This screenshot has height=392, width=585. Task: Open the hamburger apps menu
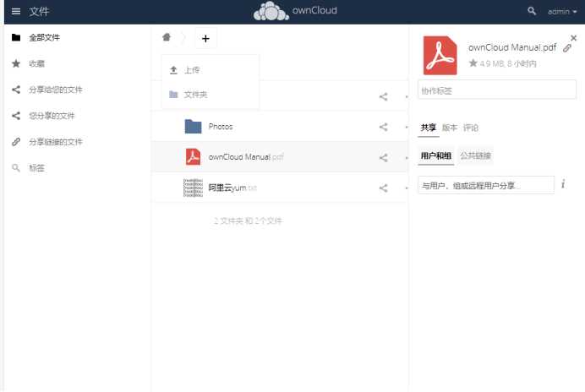click(x=16, y=12)
